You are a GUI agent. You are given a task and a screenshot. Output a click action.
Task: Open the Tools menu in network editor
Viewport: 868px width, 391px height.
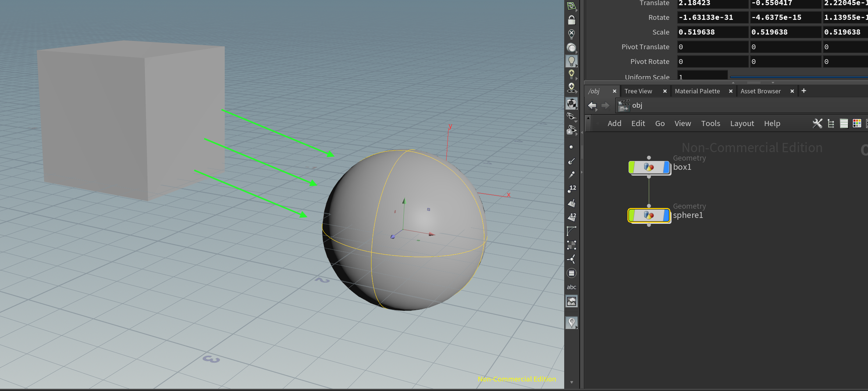tap(711, 123)
